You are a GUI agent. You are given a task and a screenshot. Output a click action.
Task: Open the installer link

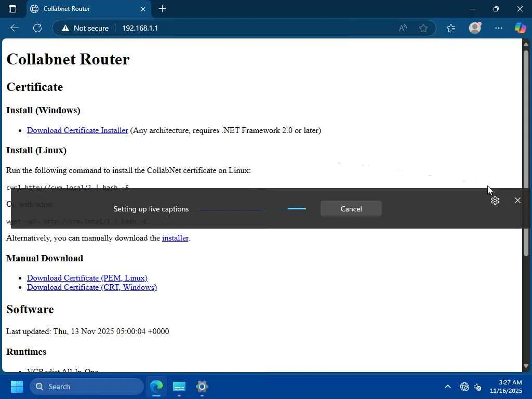[175, 238]
